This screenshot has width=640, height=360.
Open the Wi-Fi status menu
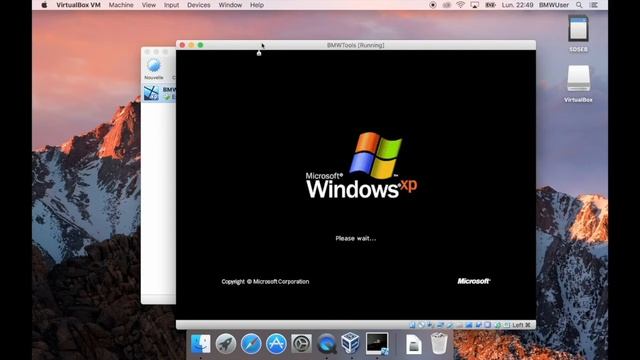[x=460, y=5]
